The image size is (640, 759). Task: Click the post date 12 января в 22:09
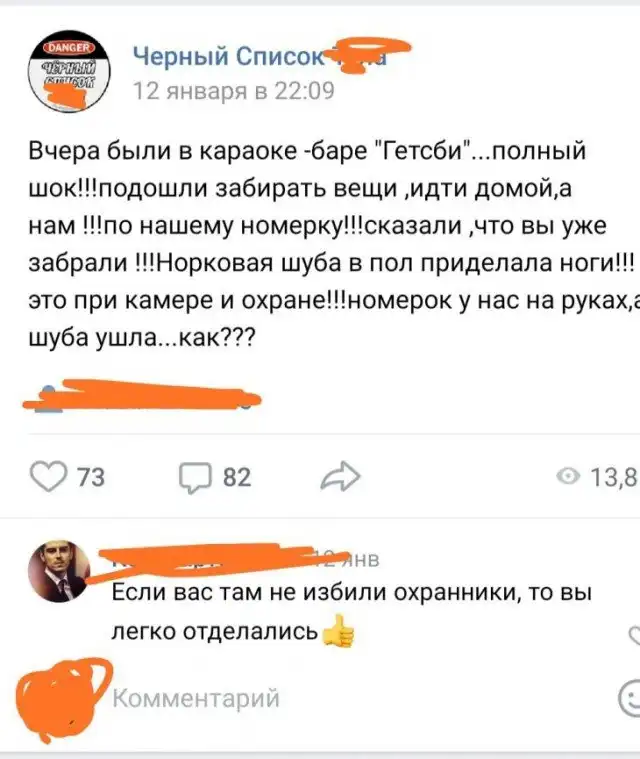click(x=234, y=91)
